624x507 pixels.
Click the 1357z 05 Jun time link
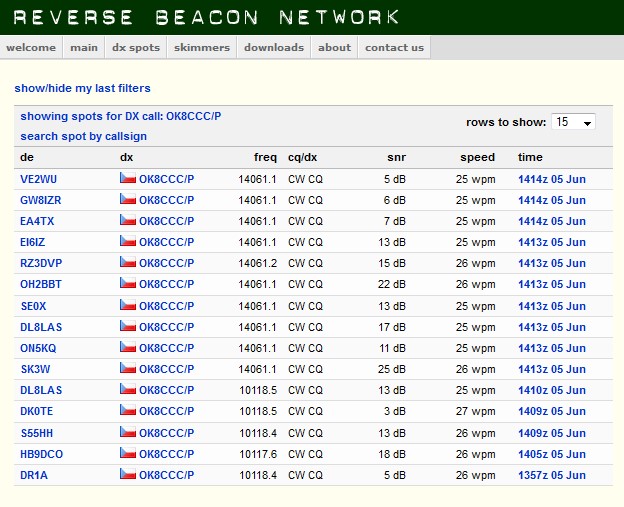(x=551, y=475)
